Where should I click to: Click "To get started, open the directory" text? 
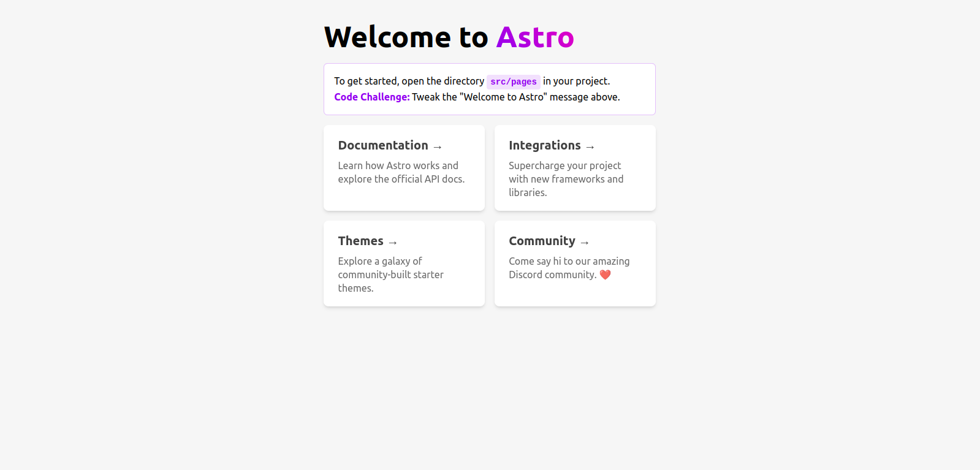click(409, 81)
